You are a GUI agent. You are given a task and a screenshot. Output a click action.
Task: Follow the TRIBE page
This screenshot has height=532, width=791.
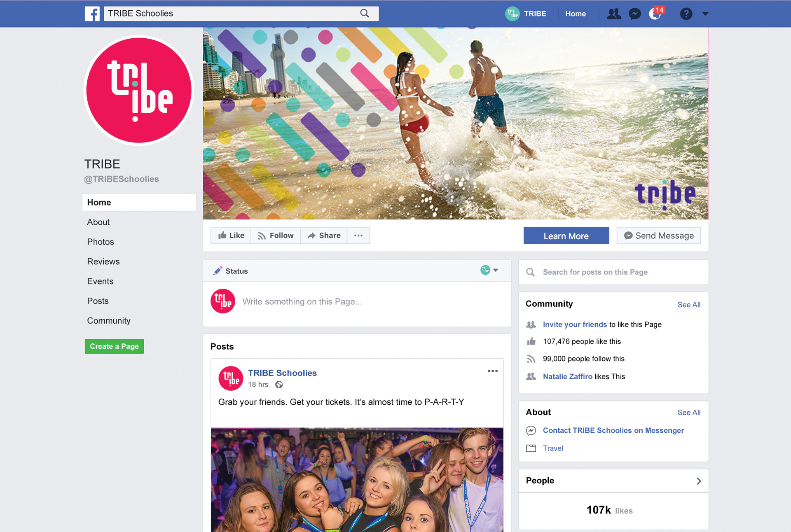pyautogui.click(x=276, y=236)
